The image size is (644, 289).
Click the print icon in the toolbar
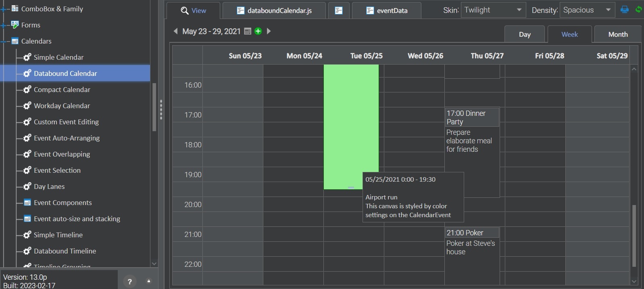625,10
